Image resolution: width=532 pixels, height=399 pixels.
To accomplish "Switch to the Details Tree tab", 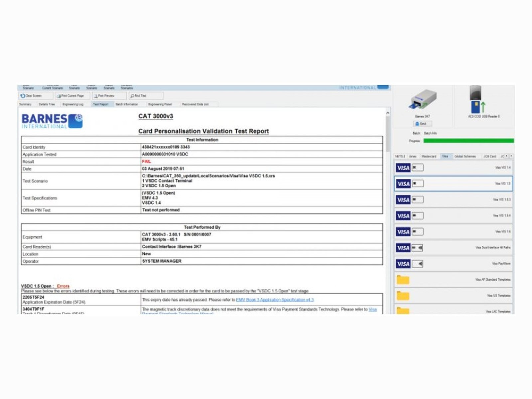I will pyautogui.click(x=47, y=104).
